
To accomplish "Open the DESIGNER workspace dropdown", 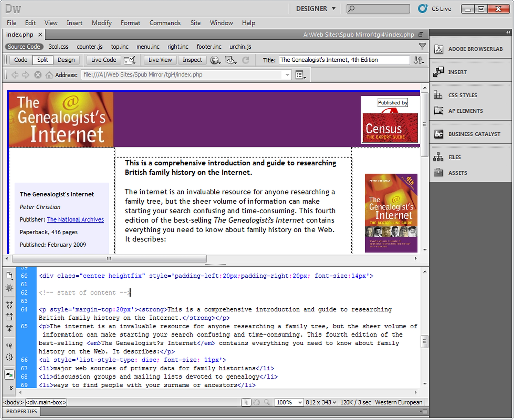I will click(316, 9).
